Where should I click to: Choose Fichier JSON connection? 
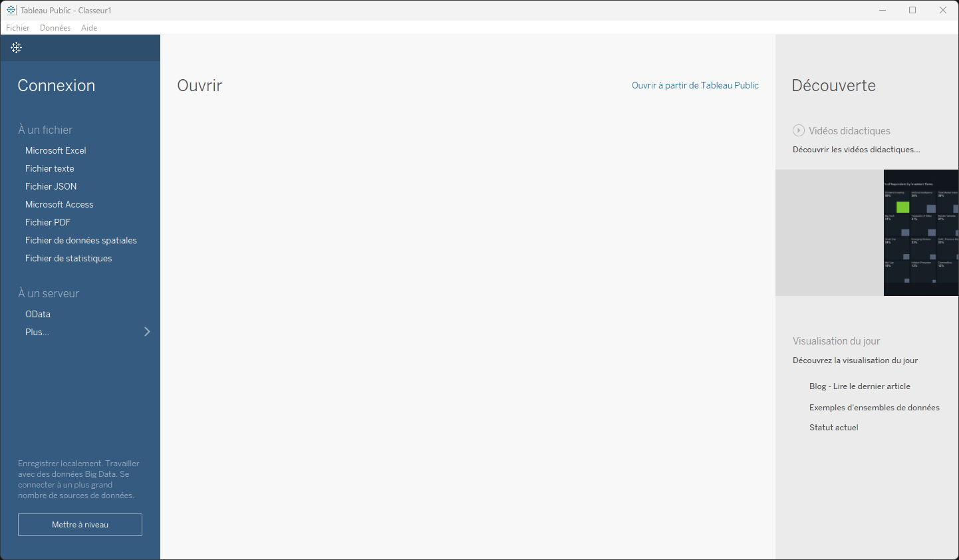[51, 186]
